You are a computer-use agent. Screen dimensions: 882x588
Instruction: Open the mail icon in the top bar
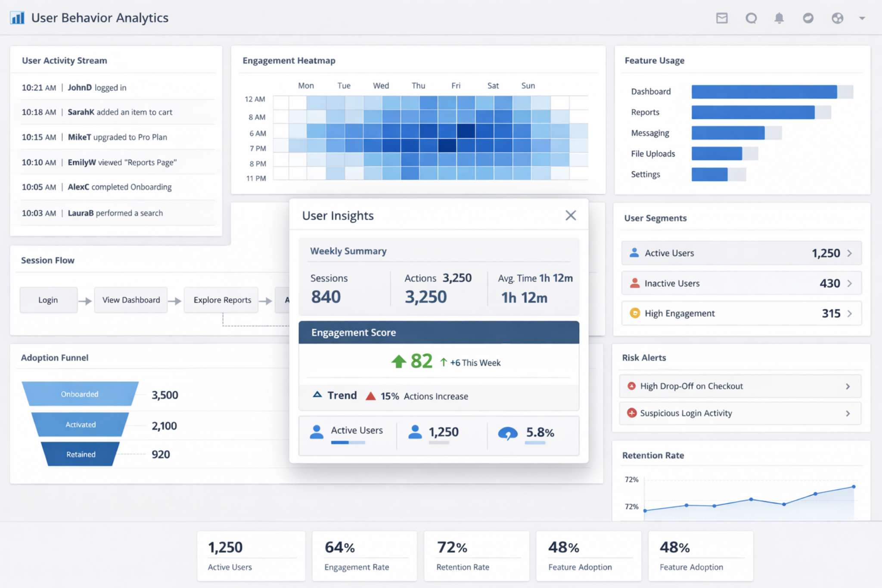click(x=722, y=18)
